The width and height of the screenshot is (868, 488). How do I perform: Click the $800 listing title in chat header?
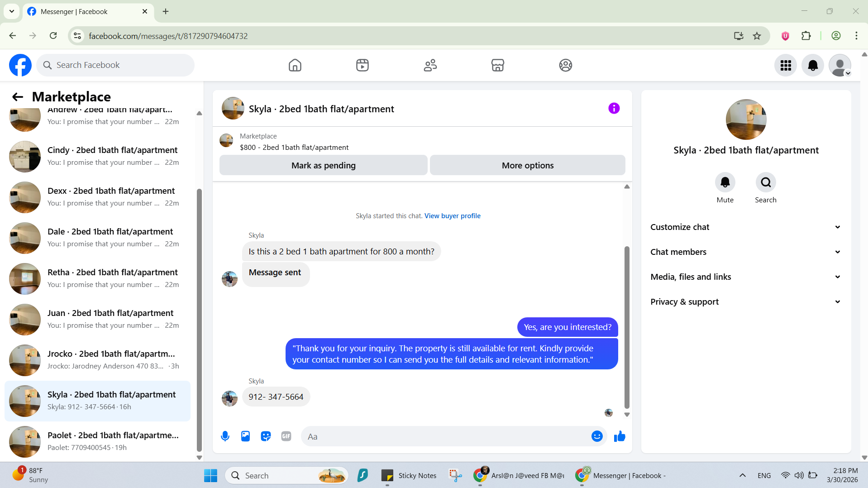(294, 148)
